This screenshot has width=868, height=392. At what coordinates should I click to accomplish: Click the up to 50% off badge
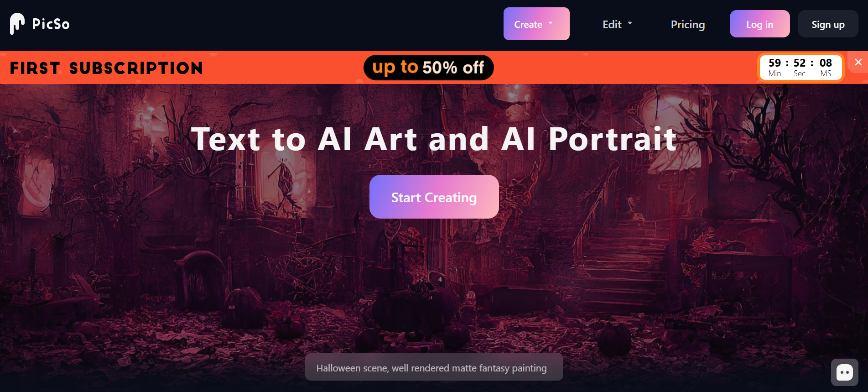(428, 68)
